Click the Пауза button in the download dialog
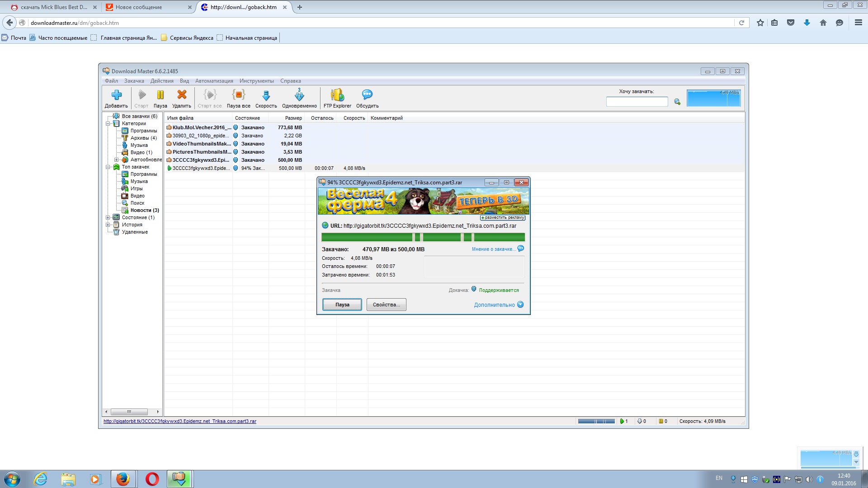868x488 pixels. pos(342,305)
